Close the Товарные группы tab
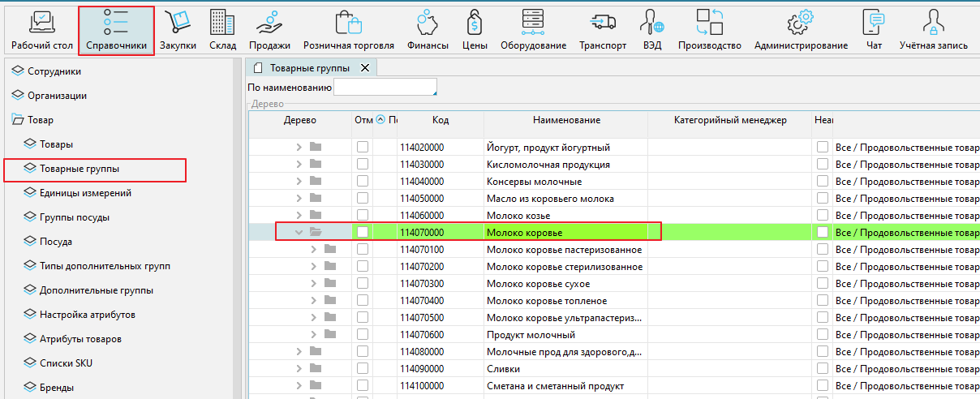 [x=365, y=68]
